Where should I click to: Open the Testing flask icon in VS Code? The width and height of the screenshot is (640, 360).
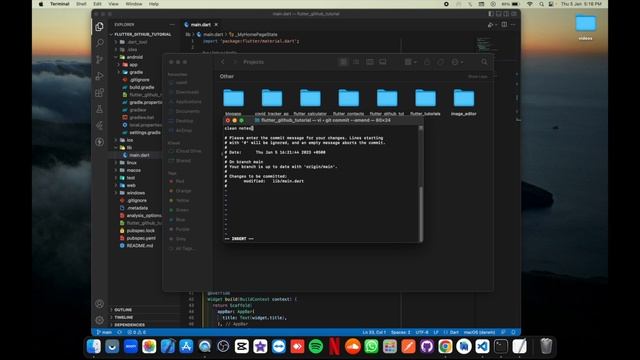click(99, 109)
